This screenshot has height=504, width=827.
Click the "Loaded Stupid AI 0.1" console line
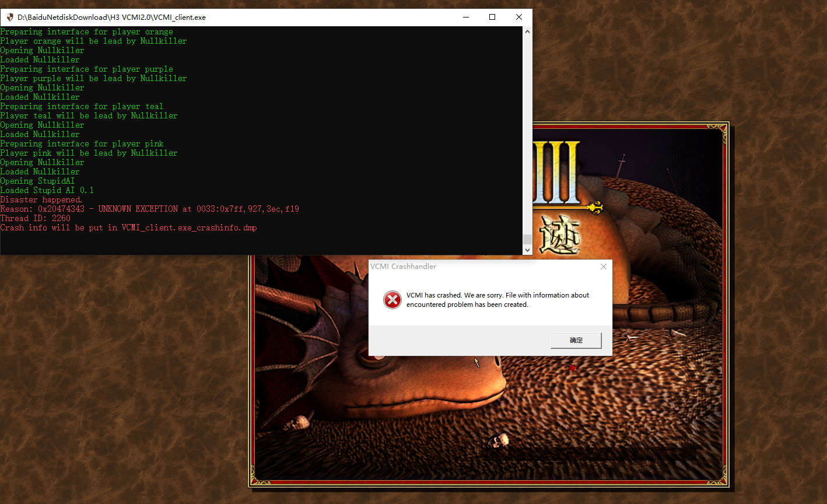click(x=47, y=190)
